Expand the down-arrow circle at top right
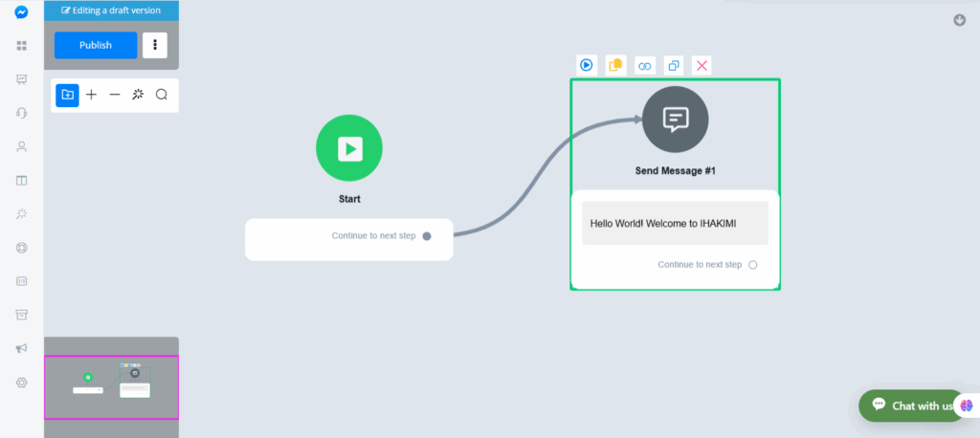980x438 pixels. [x=959, y=20]
